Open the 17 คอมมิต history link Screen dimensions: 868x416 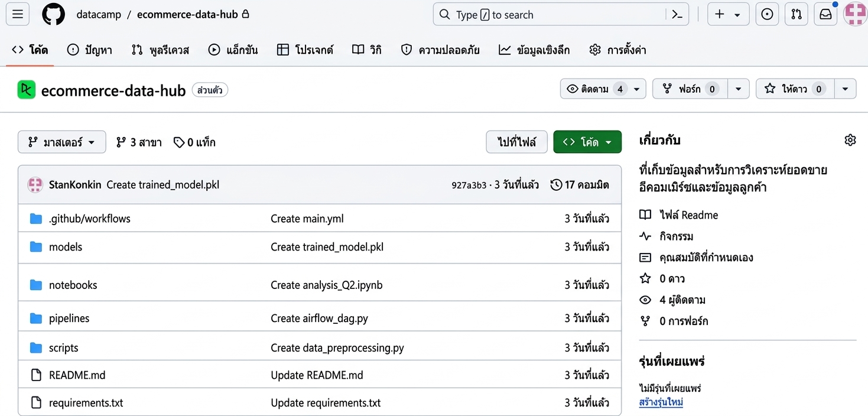(580, 185)
